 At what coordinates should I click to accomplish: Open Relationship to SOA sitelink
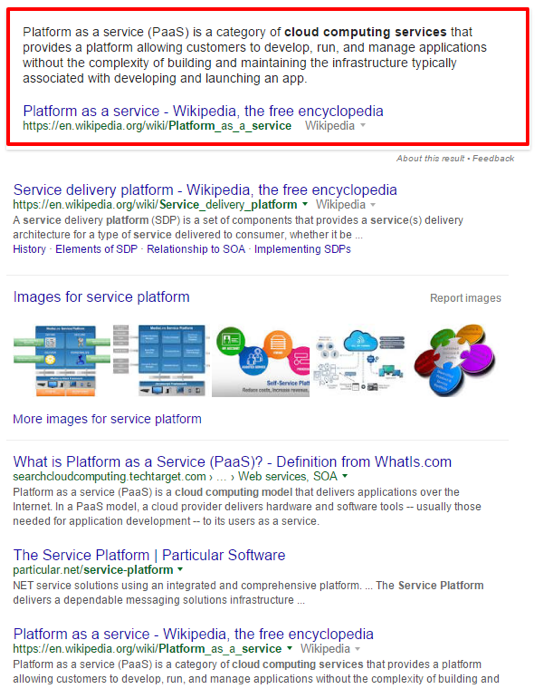tap(196, 249)
